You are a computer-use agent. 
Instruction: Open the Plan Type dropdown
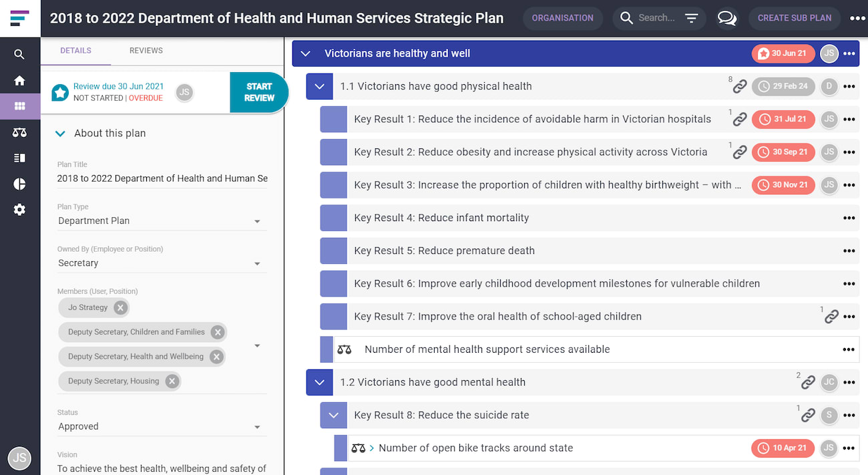click(x=162, y=221)
